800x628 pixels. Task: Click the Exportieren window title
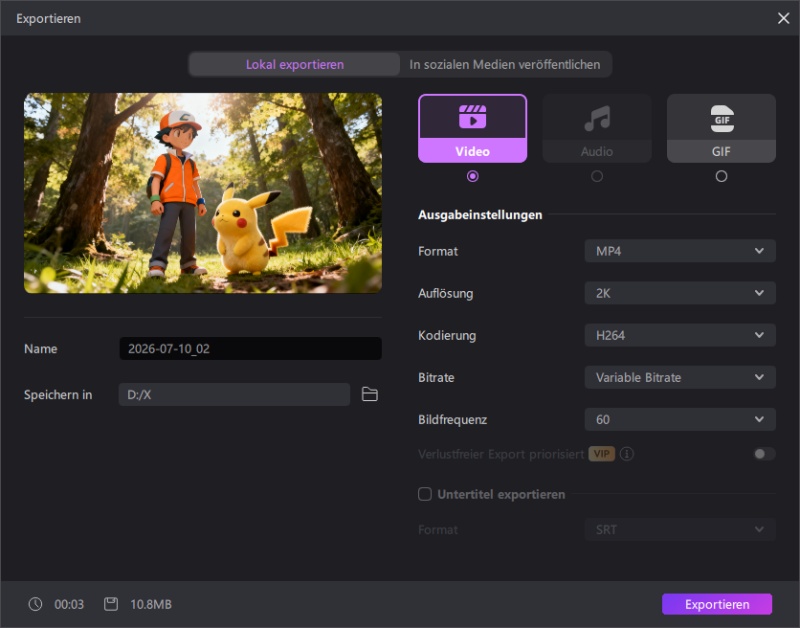[48, 19]
